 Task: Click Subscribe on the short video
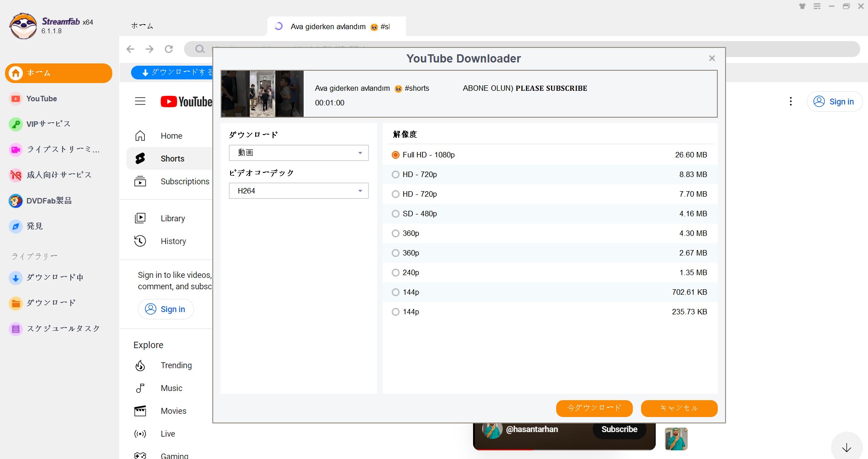(619, 429)
